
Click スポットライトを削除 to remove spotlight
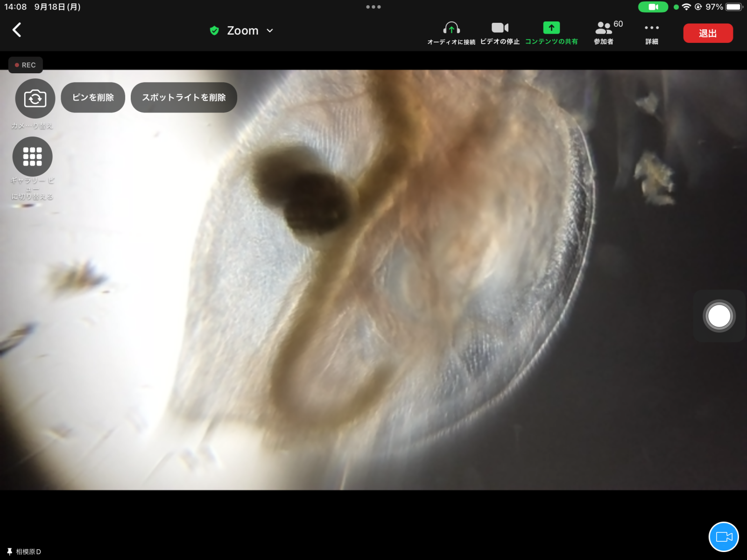point(184,98)
